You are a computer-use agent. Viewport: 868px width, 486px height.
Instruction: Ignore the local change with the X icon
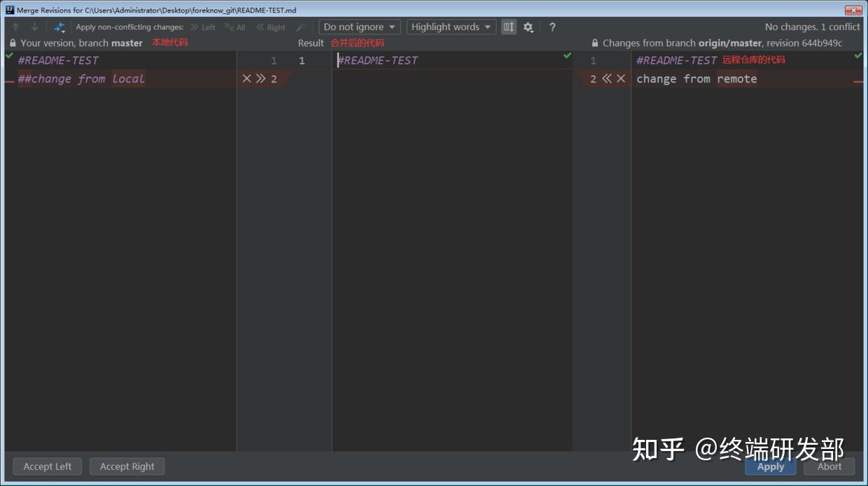click(x=246, y=78)
